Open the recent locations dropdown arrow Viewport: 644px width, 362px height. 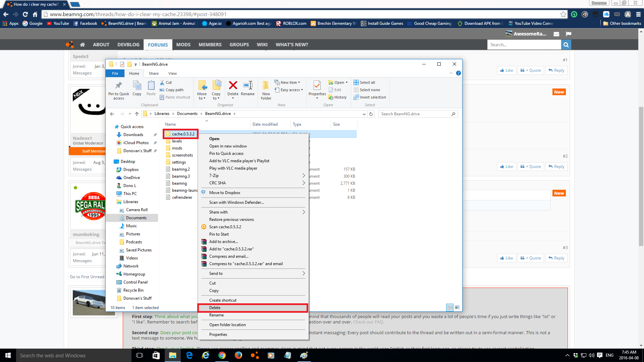click(x=130, y=114)
